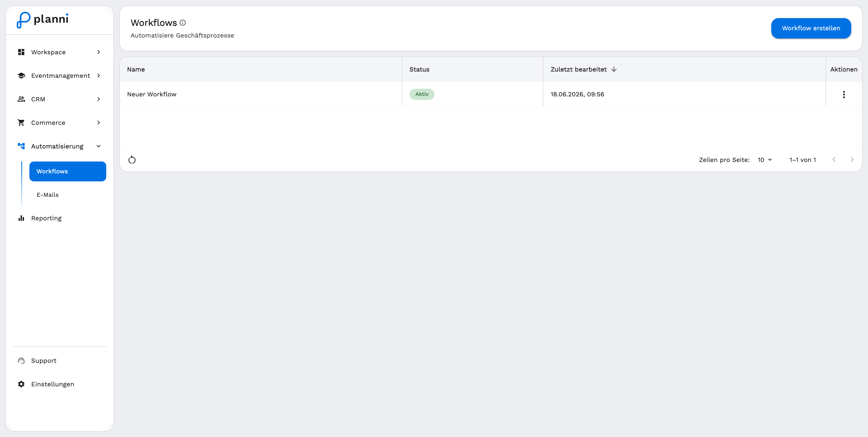Image resolution: width=868 pixels, height=437 pixels.
Task: Click the Aktiv status badge
Action: coord(422,94)
